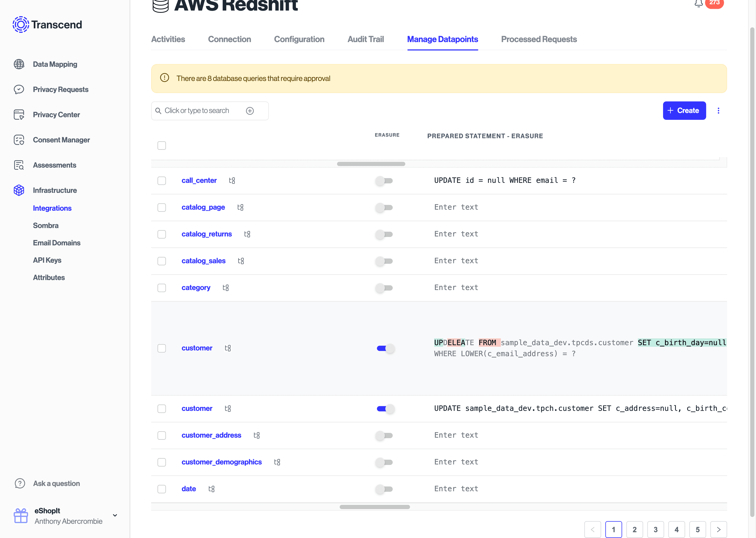Click the customer_address datapoint link

(x=211, y=435)
